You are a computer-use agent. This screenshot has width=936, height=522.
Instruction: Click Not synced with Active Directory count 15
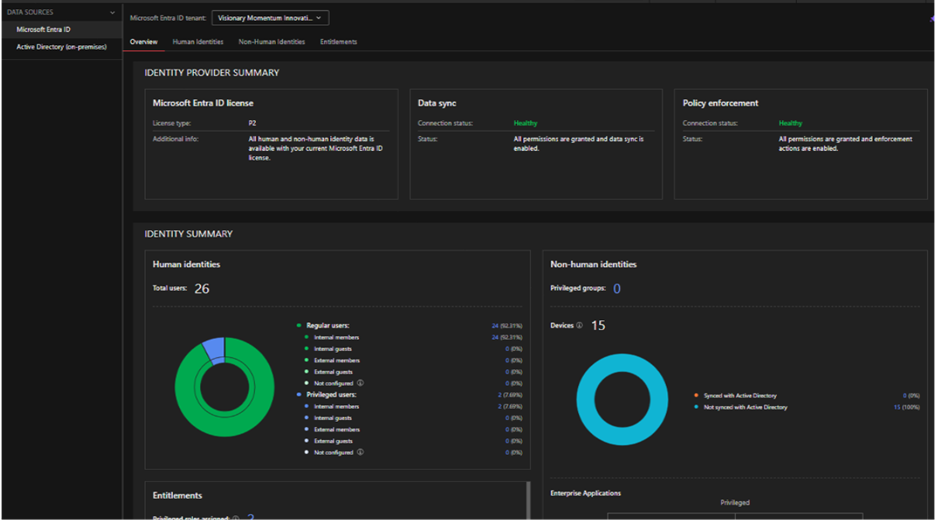click(x=897, y=408)
